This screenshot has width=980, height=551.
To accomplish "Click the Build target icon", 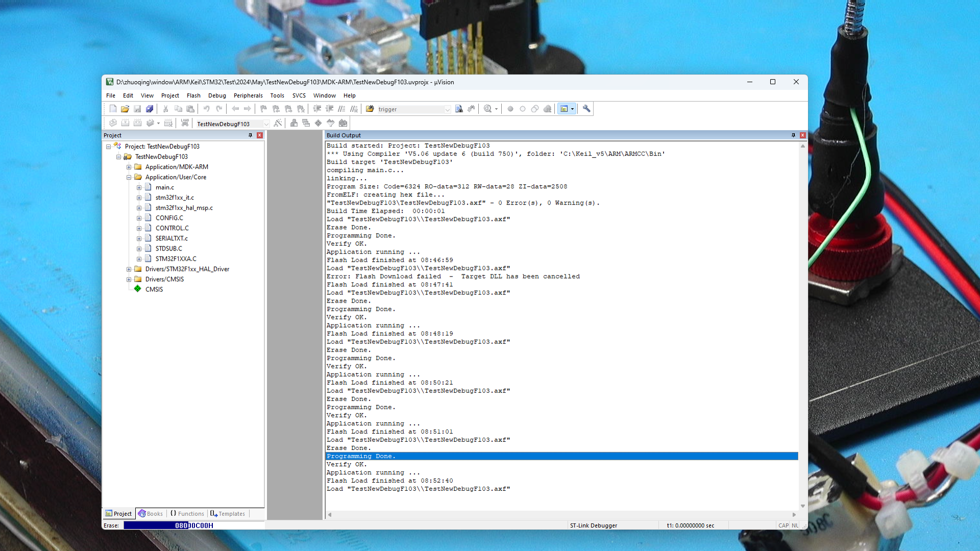I will pos(126,123).
